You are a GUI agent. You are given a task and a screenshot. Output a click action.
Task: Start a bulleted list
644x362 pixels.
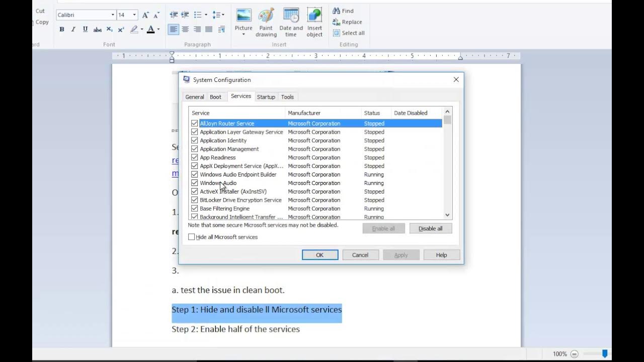(198, 15)
